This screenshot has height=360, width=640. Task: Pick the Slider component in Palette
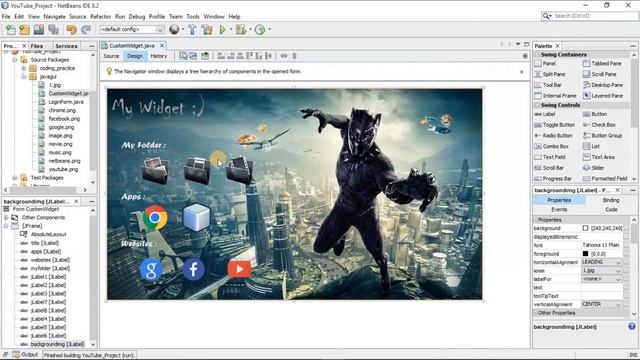coord(593,168)
